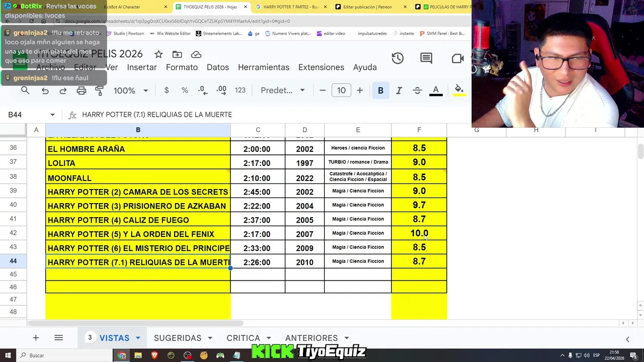This screenshot has height=362, width=644.
Task: Select the cell MOONFALL
Action: tap(138, 177)
